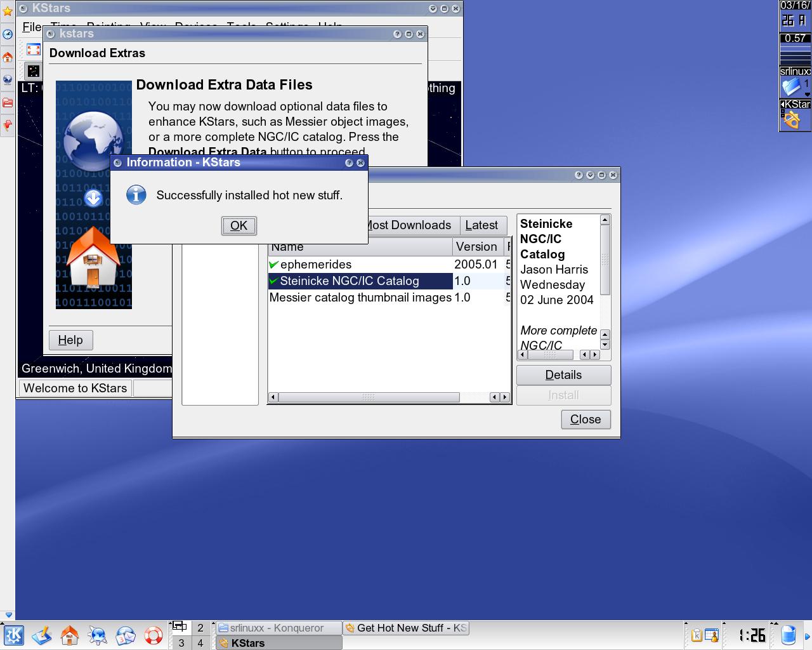This screenshot has height=650, width=812.
Task: Launch Konqueror web browser from panel
Action: pyautogui.click(x=98, y=635)
